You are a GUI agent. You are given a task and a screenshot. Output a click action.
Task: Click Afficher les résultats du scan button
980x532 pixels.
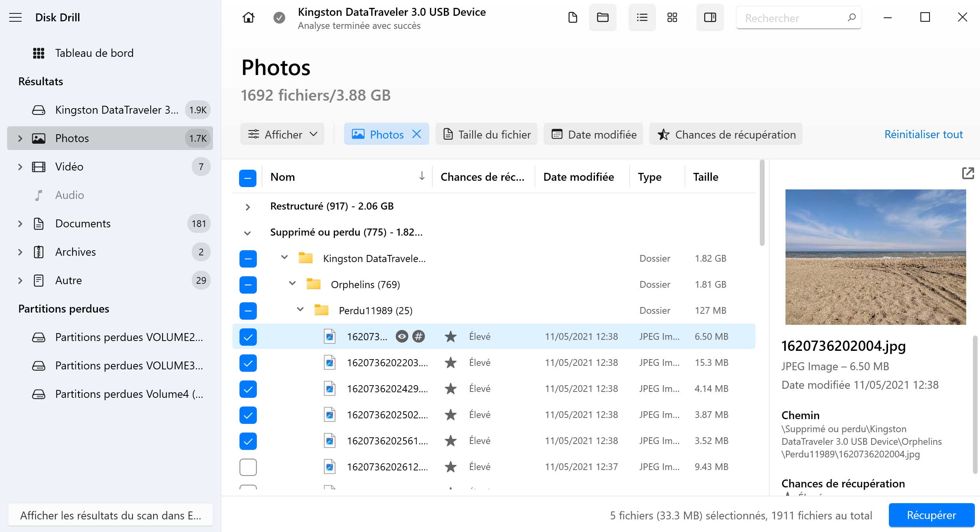click(110, 515)
